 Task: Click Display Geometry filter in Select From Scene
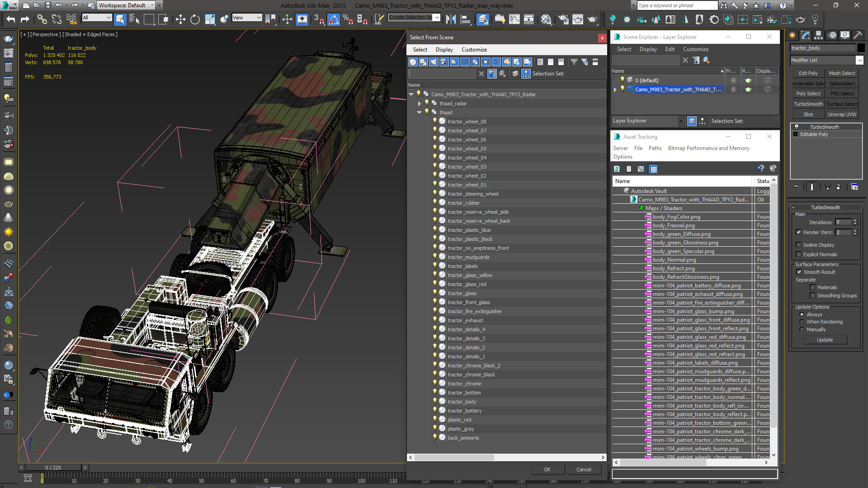tap(413, 62)
